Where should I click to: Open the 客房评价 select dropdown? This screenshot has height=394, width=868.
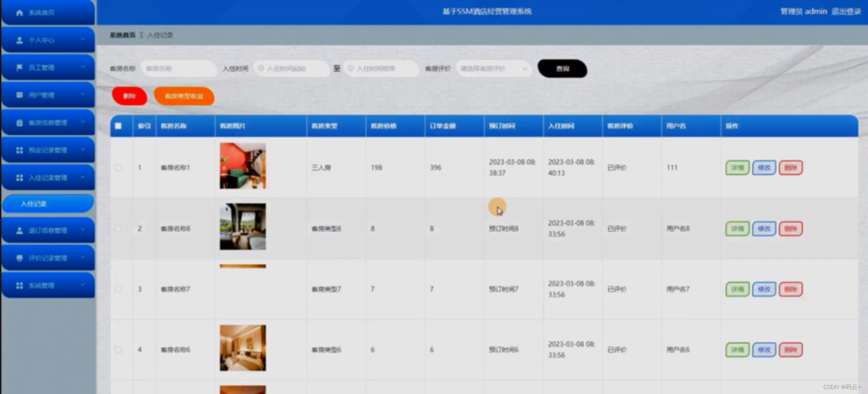(494, 68)
